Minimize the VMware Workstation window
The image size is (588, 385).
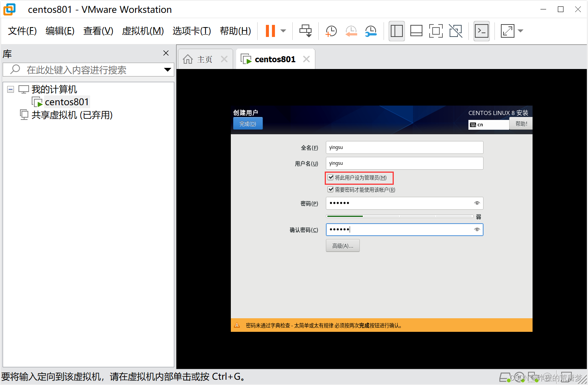[543, 9]
